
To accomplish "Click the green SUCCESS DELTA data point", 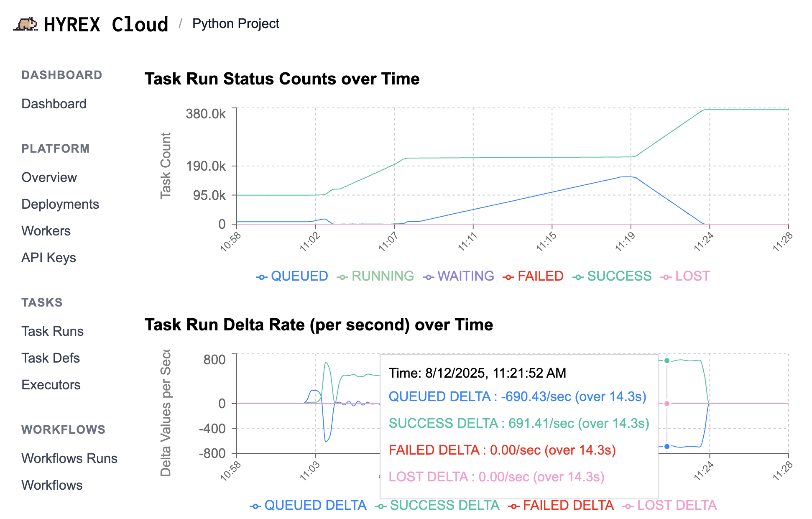I will [x=667, y=360].
